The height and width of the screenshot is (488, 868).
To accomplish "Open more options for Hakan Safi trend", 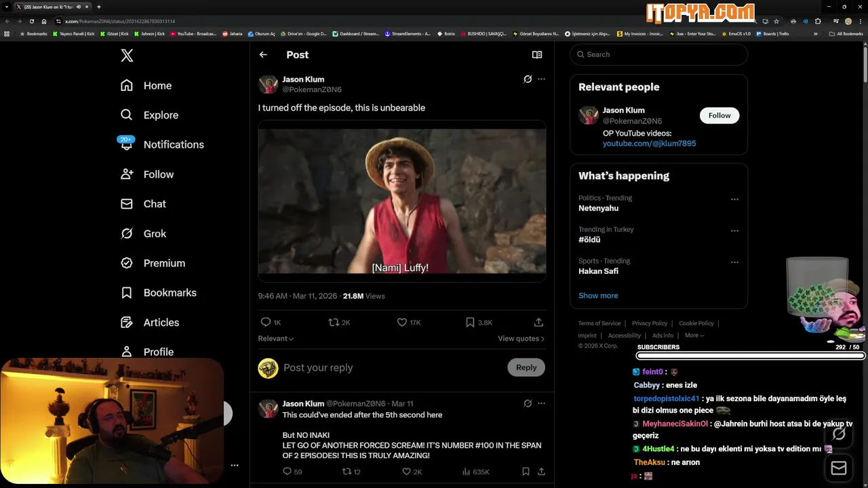I will [x=734, y=262].
